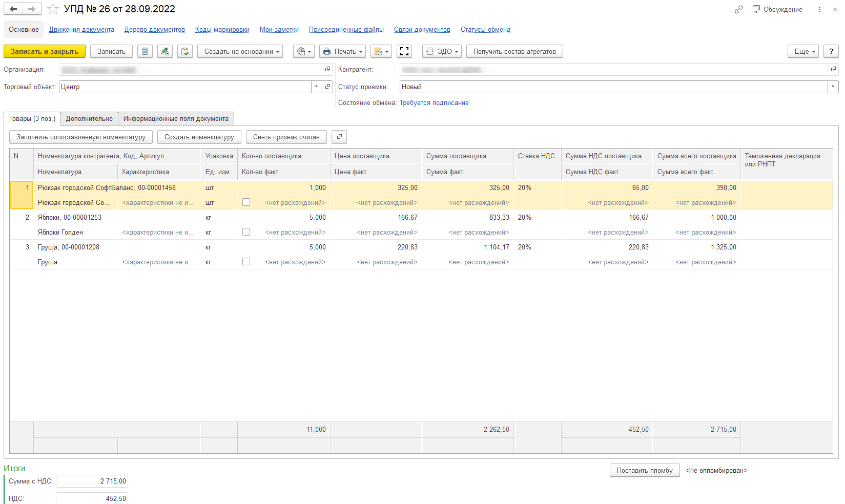Open the help question mark button
The image size is (845, 504).
[x=831, y=52]
